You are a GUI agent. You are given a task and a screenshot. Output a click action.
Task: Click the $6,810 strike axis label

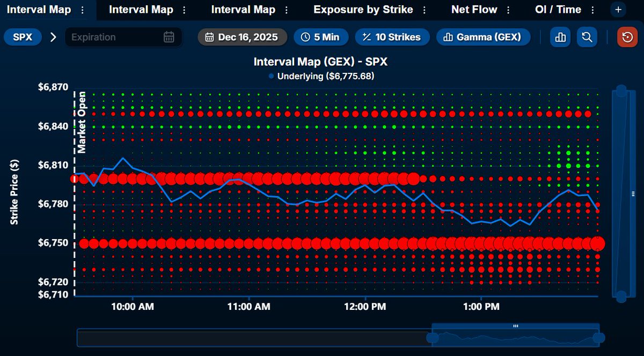53,165
